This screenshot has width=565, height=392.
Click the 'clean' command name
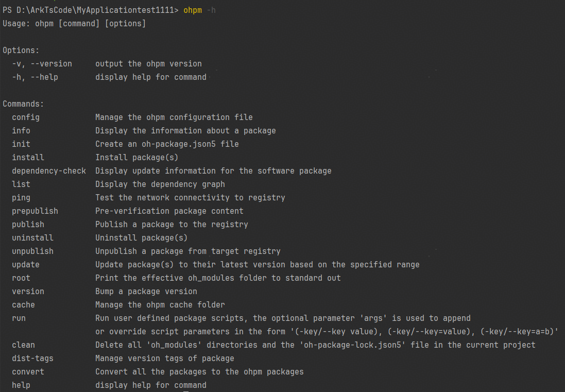(23, 345)
